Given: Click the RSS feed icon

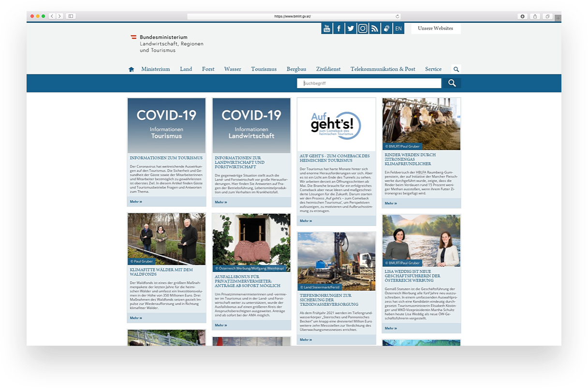Looking at the screenshot, I should tap(374, 29).
